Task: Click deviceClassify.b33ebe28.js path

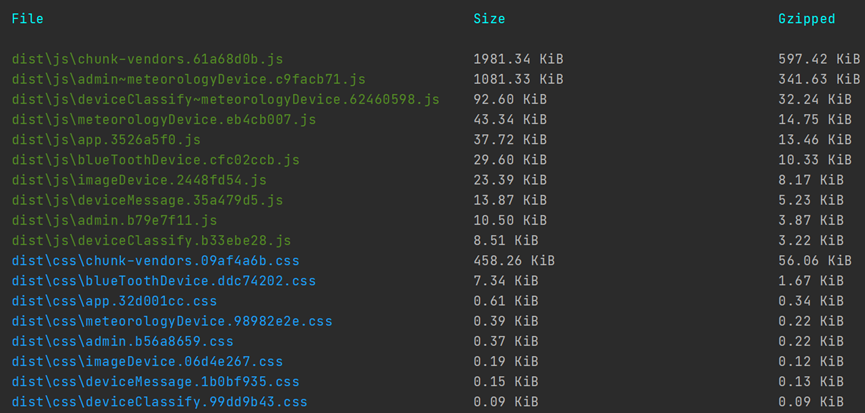Action: pos(152,241)
